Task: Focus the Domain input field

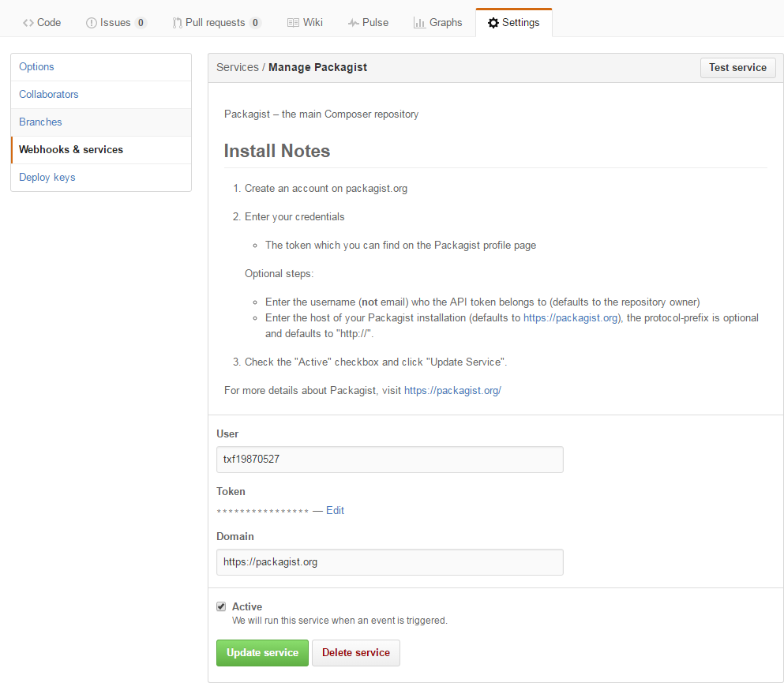Action: pyautogui.click(x=389, y=562)
